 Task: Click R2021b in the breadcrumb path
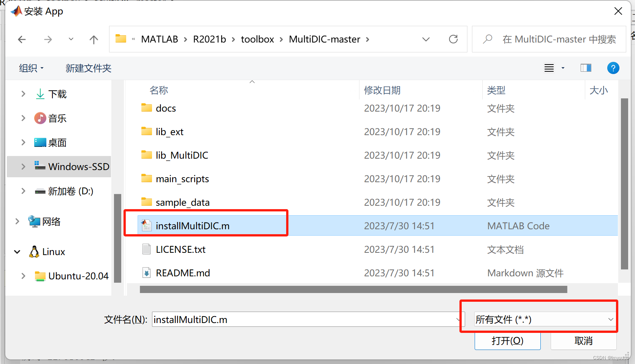(x=209, y=39)
